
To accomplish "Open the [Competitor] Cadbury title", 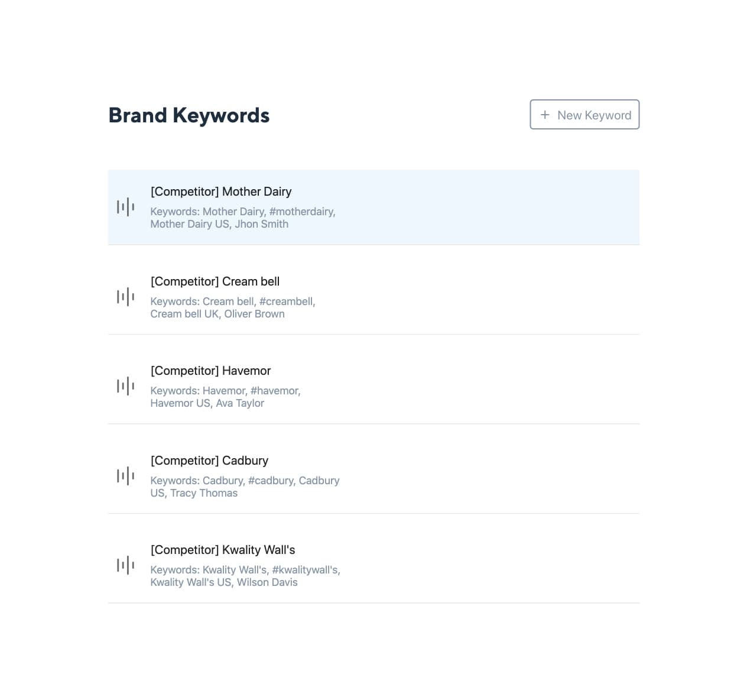I will pos(209,461).
